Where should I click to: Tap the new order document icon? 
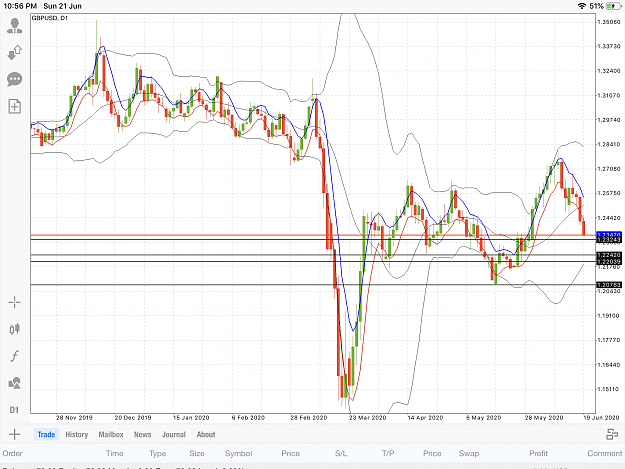[x=15, y=106]
